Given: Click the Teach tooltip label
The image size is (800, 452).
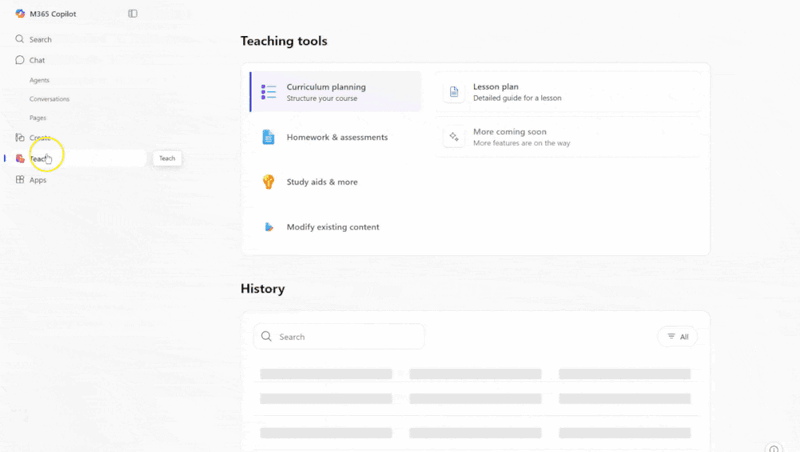Looking at the screenshot, I should tap(167, 158).
